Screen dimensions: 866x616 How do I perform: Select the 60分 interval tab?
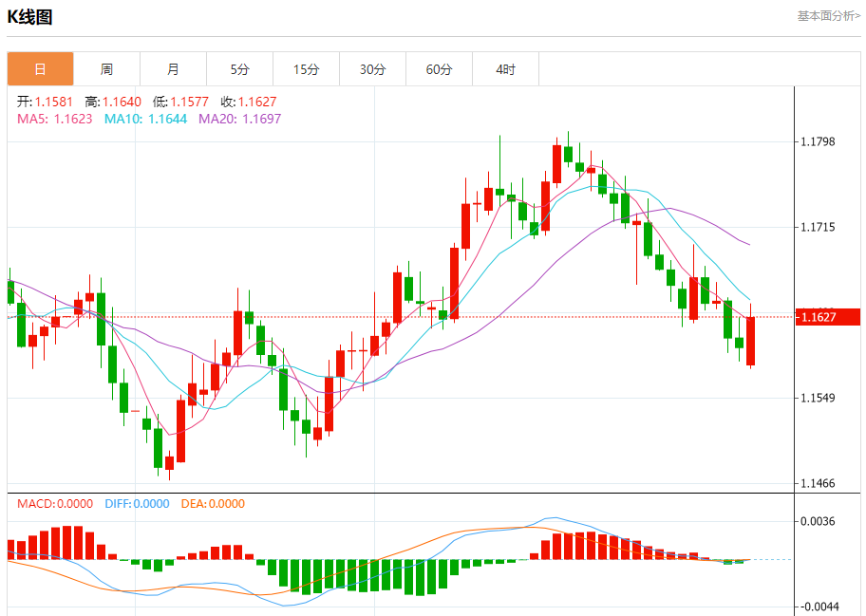[x=439, y=69]
